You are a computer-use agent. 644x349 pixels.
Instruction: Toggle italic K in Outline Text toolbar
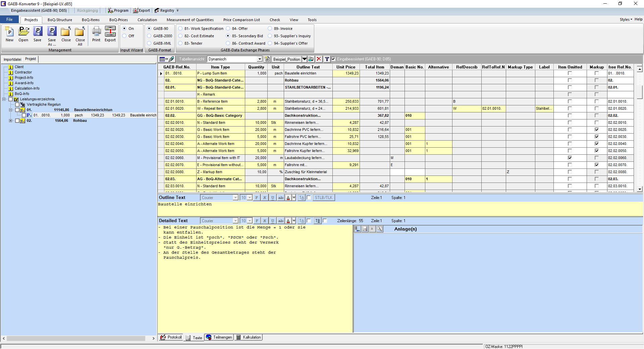tap(265, 198)
